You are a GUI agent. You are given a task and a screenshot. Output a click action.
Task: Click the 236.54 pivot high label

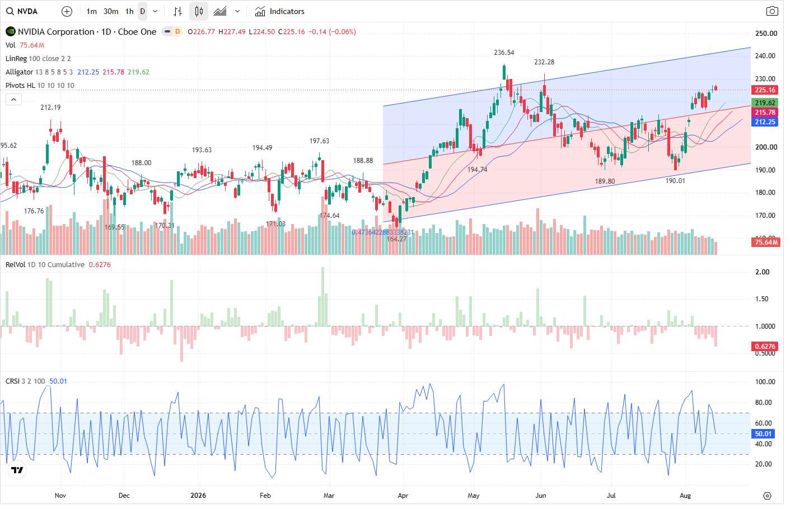click(x=504, y=52)
